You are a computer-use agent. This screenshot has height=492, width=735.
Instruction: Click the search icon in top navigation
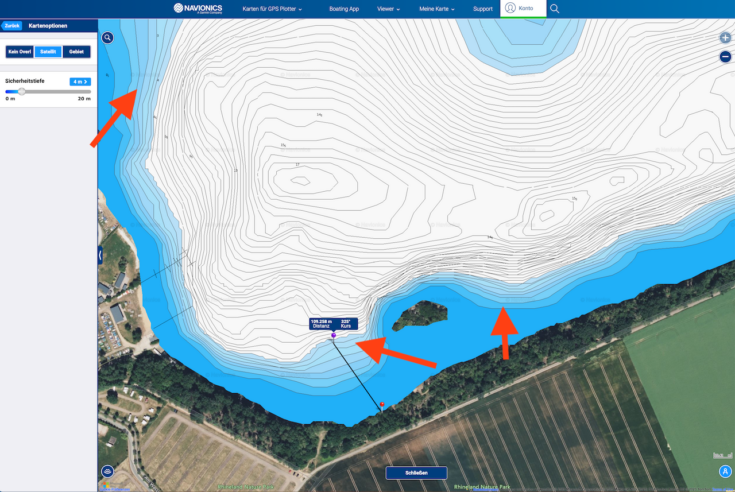click(x=555, y=8)
